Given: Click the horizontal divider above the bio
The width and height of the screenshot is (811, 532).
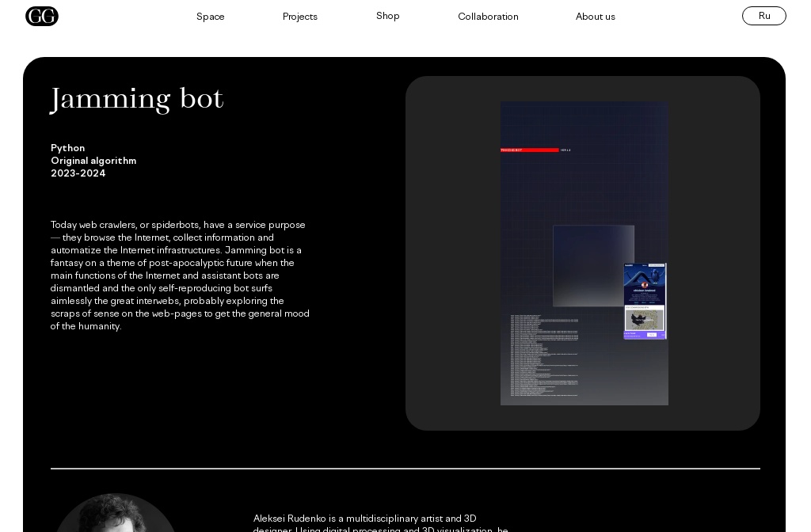Looking at the screenshot, I should 405,468.
